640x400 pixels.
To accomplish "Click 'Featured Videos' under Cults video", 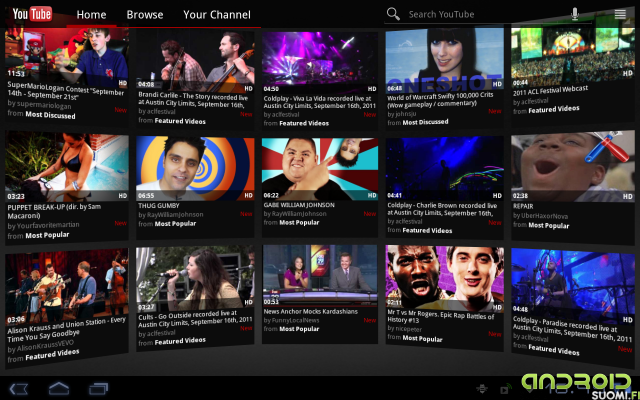I will (x=180, y=341).
